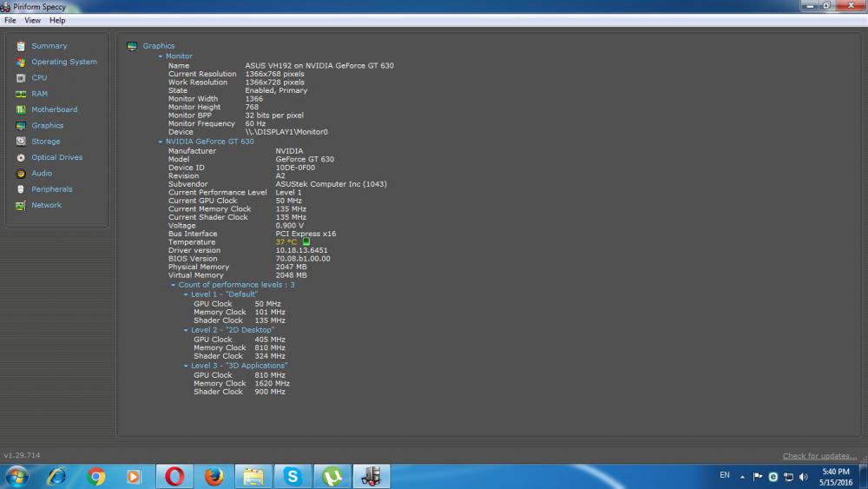Viewport: 868px width, 489px height.
Task: Open Opera from the Windows taskbar
Action: tap(174, 476)
